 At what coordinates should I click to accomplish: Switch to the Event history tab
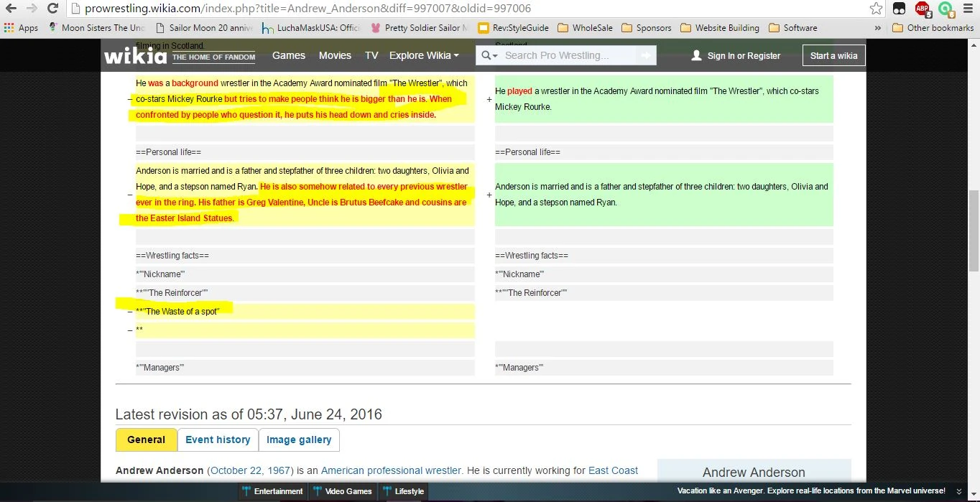point(218,440)
